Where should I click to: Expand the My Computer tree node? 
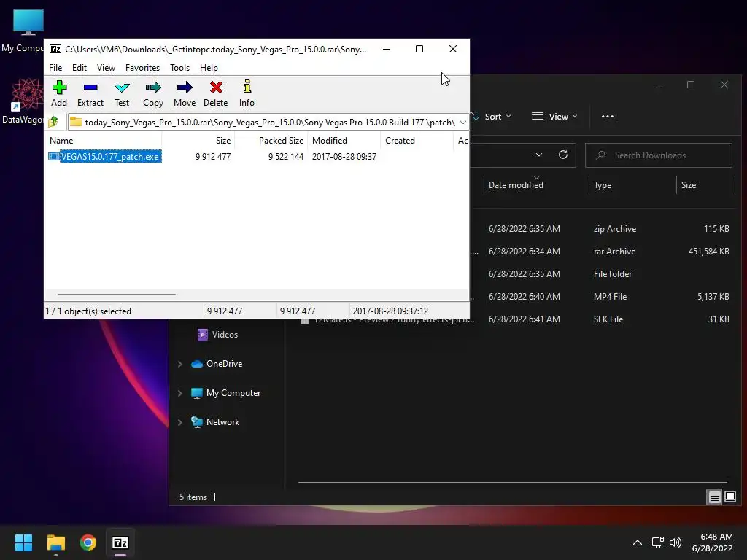180,393
